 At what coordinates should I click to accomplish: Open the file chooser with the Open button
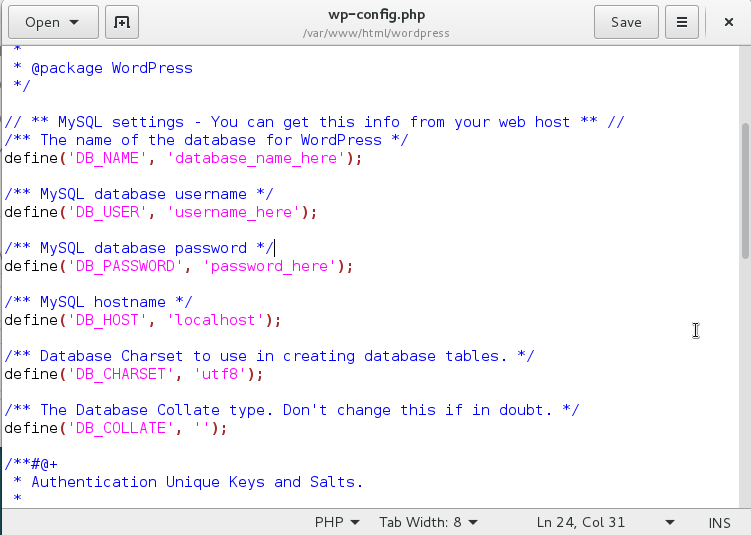pyautogui.click(x=53, y=22)
